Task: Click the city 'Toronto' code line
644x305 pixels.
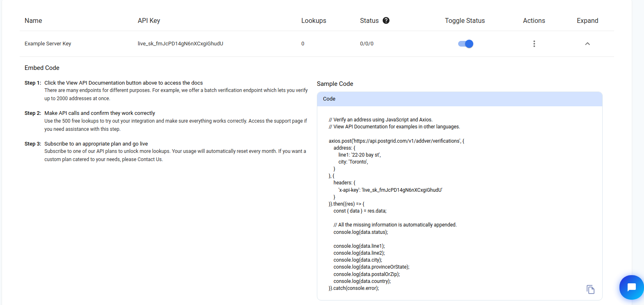Action: (x=353, y=162)
